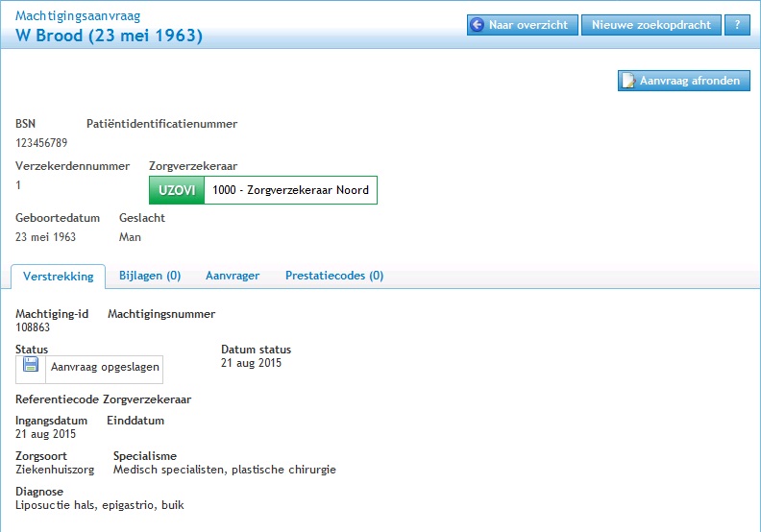Viewport: 761px width, 532px height.
Task: Click the back arrow icon in Naar overzicht
Action: point(478,25)
